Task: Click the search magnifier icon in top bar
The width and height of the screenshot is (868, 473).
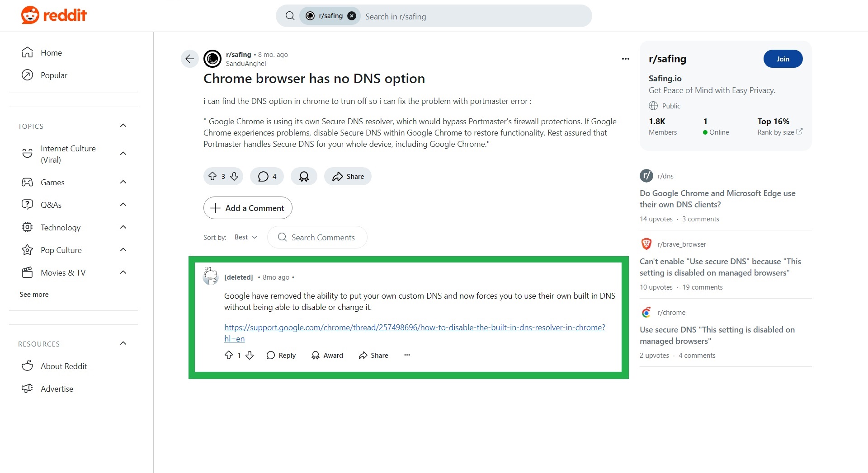Action: tap(290, 16)
